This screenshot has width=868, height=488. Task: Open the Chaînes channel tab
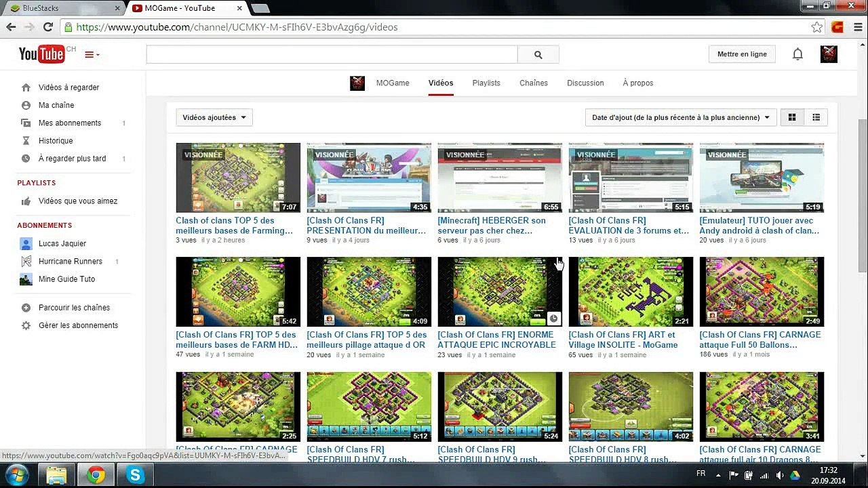click(534, 83)
